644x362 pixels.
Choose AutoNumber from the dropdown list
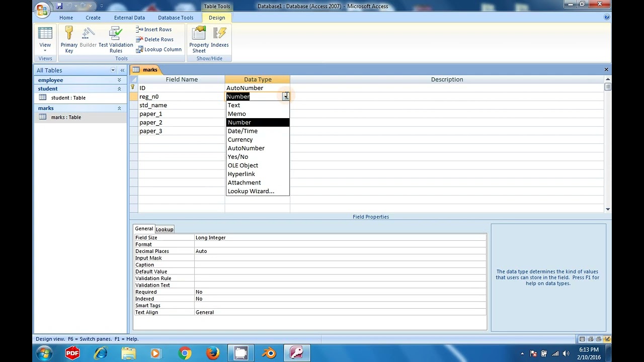click(x=258, y=148)
